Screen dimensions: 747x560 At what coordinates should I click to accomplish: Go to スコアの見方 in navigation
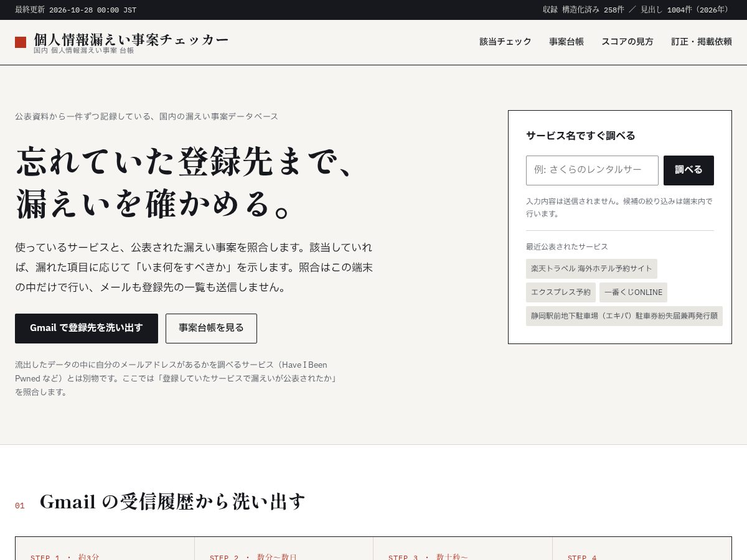coord(627,42)
